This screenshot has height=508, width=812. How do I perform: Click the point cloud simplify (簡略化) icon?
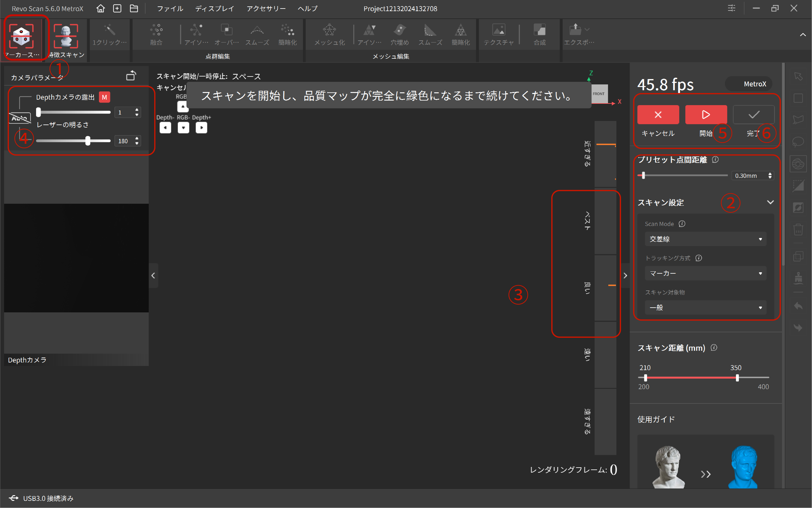click(288, 30)
